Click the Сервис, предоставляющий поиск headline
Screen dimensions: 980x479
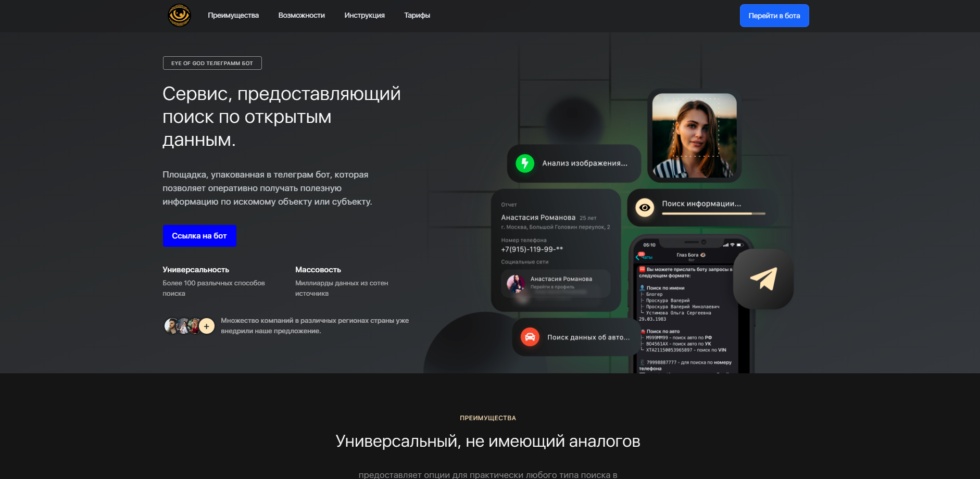[x=282, y=117]
